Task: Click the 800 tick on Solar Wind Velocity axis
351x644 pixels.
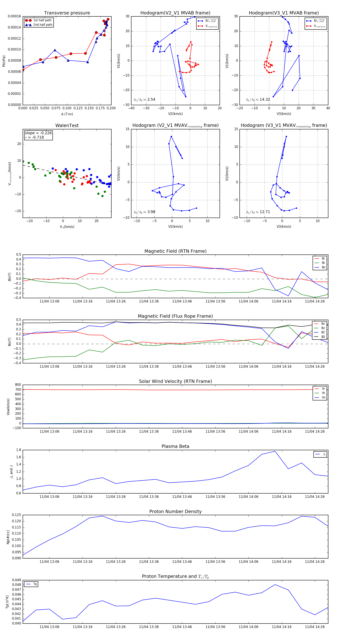Action: tap(18, 385)
